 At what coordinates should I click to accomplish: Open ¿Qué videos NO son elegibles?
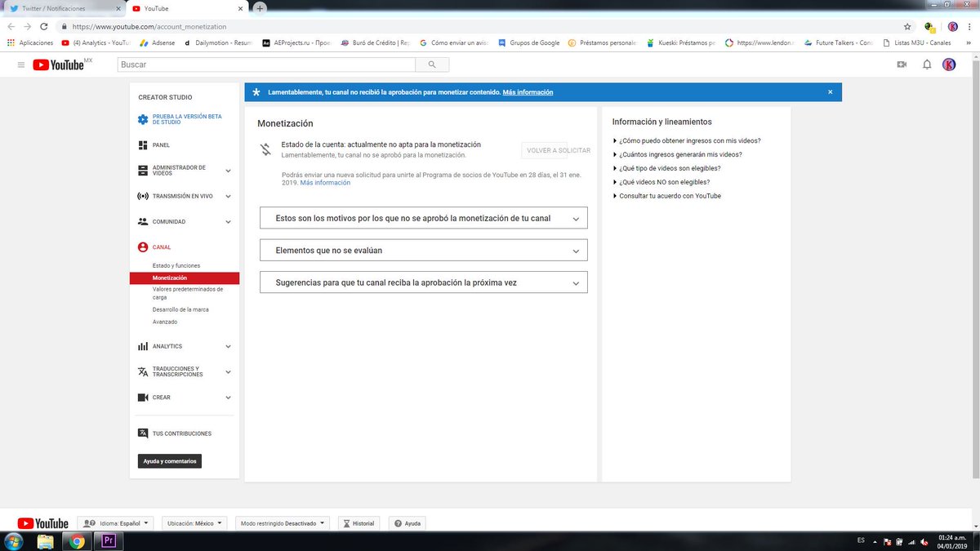click(x=664, y=182)
